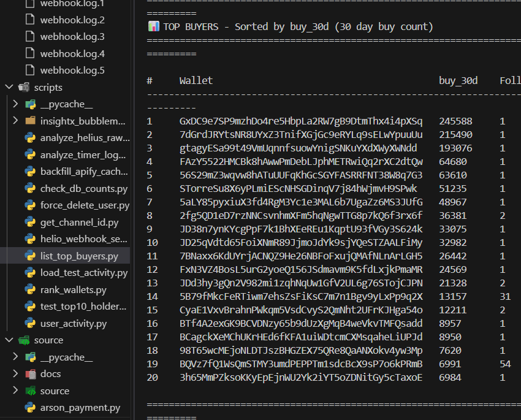Screen dimensions: 521x420
Task: Click nested source folder icon
Action: [30, 391]
